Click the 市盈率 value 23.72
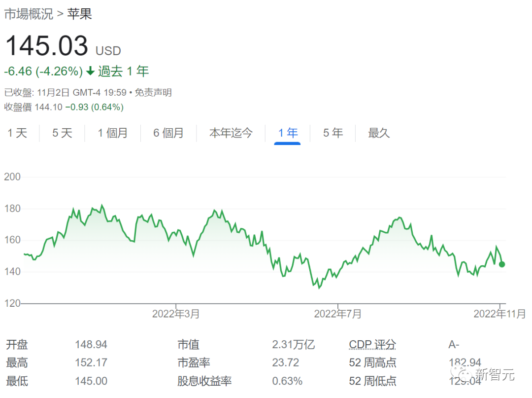 285,362
